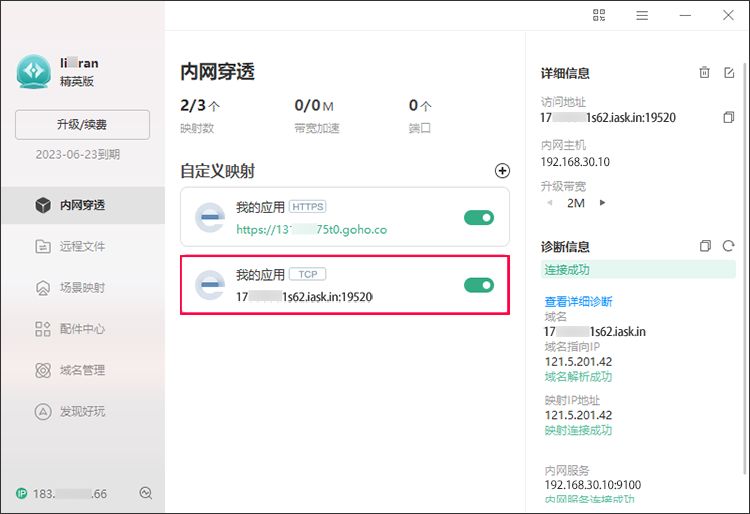Click the 映射连接成功 status text
750x514 pixels.
pos(578,430)
